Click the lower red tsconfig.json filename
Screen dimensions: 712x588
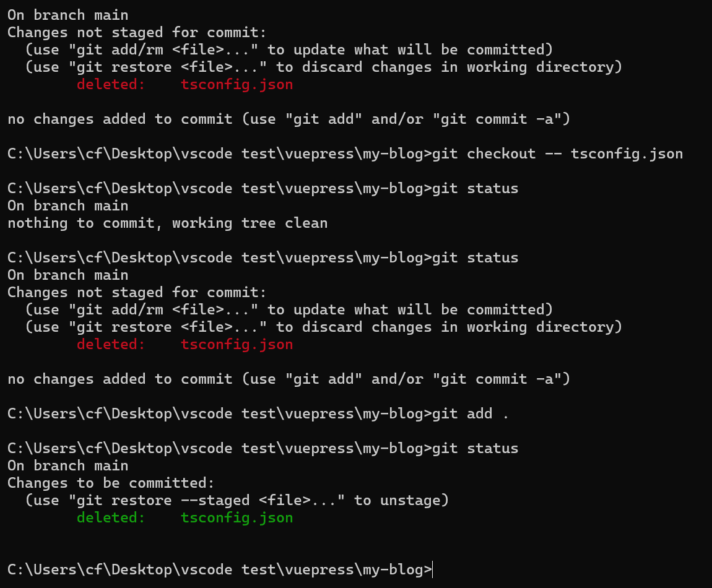[x=237, y=344]
